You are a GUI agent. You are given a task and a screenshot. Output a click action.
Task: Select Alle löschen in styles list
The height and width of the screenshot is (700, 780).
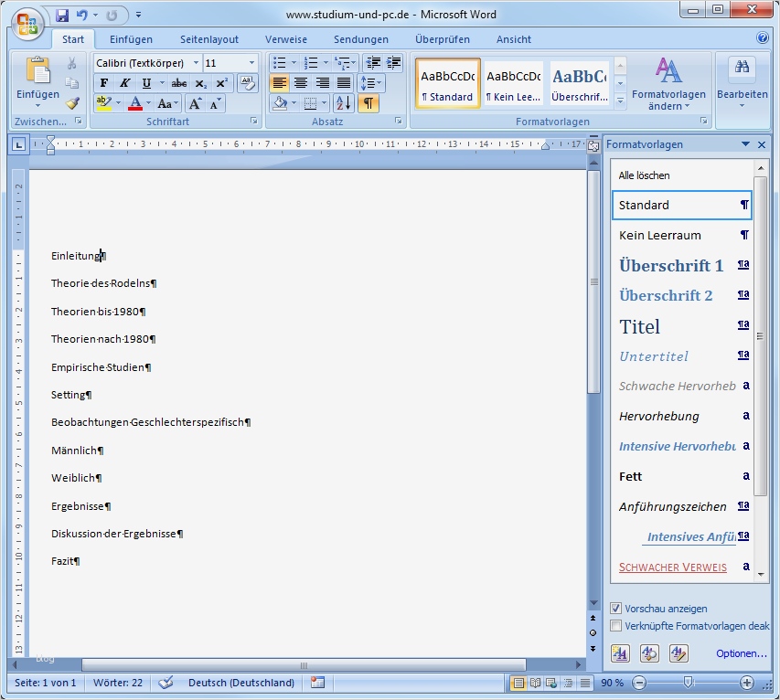tap(681, 175)
